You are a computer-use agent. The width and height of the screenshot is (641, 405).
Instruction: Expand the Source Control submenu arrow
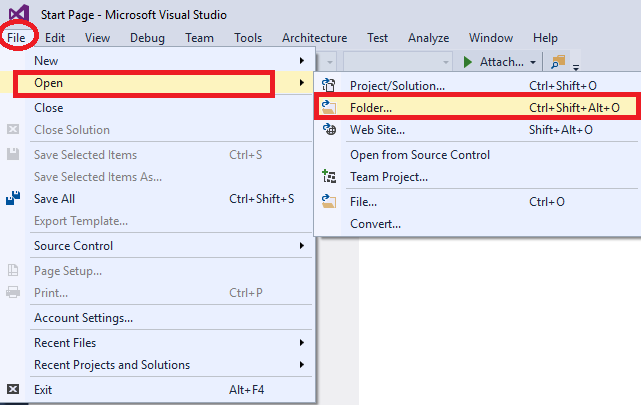pyautogui.click(x=302, y=246)
